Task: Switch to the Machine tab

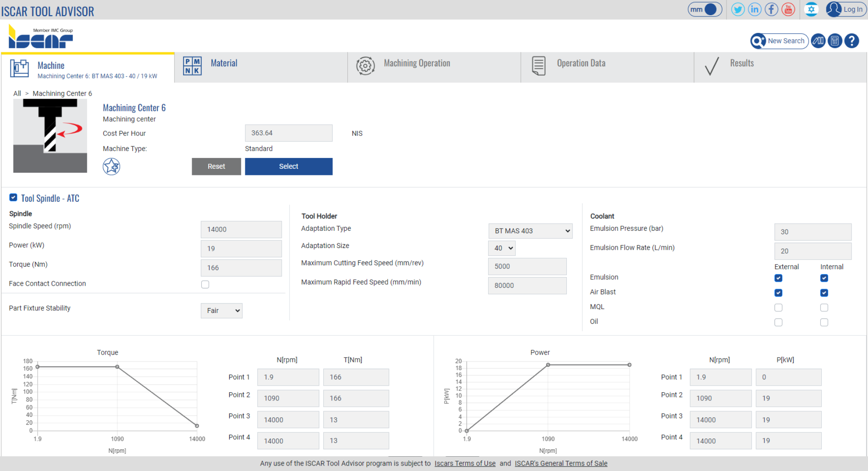Action: click(x=88, y=68)
